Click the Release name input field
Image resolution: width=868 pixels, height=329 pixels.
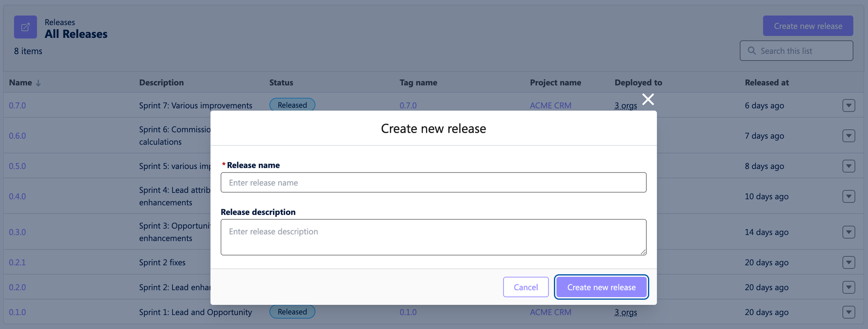[433, 182]
